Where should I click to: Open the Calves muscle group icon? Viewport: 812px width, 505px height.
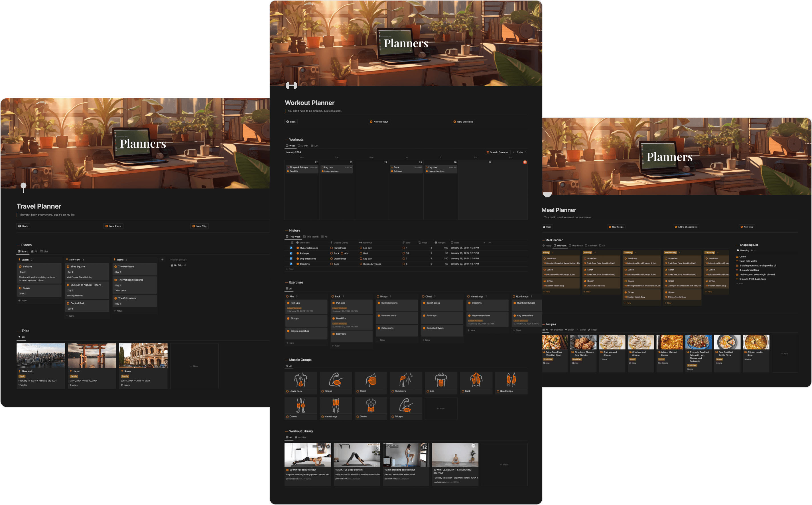click(301, 406)
